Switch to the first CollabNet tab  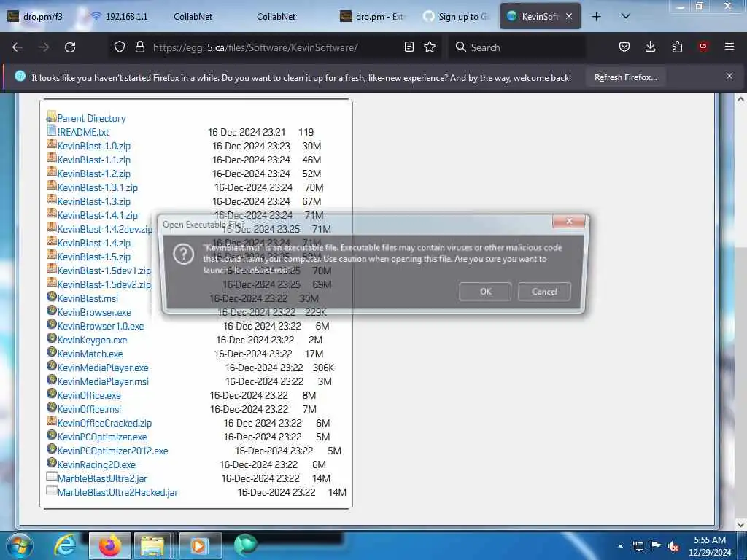[x=193, y=17]
